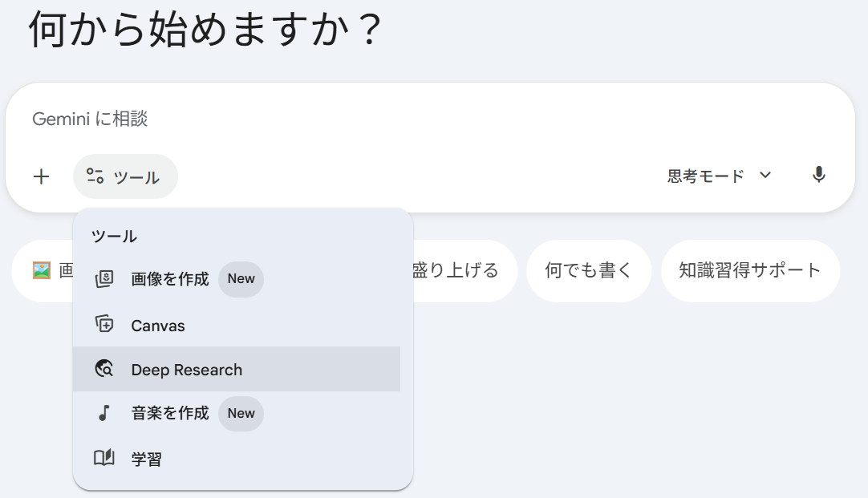Expand the 思考モード chevron arrow
The width and height of the screenshot is (868, 498).
pos(765,176)
